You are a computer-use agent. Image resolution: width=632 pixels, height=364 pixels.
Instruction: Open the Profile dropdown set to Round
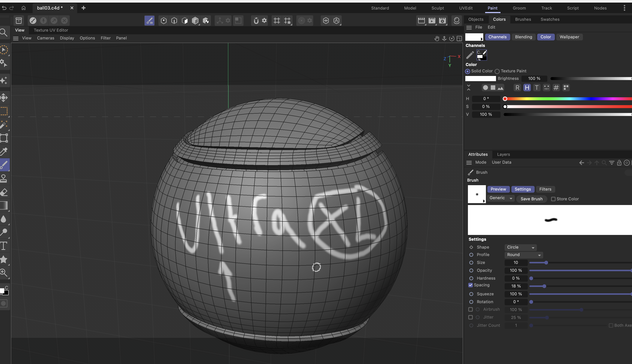point(524,255)
